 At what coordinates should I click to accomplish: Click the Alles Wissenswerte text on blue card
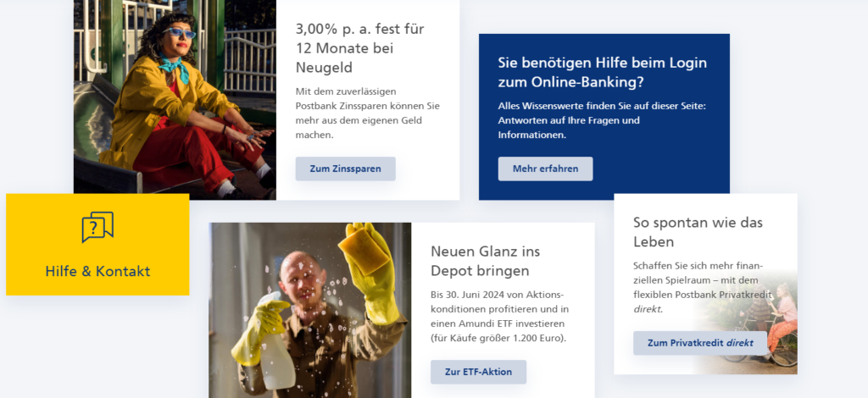pyautogui.click(x=602, y=120)
